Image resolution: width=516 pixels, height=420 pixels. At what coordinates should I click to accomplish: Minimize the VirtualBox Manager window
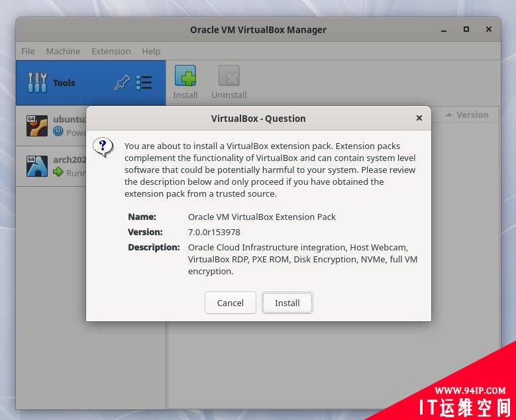pyautogui.click(x=444, y=30)
